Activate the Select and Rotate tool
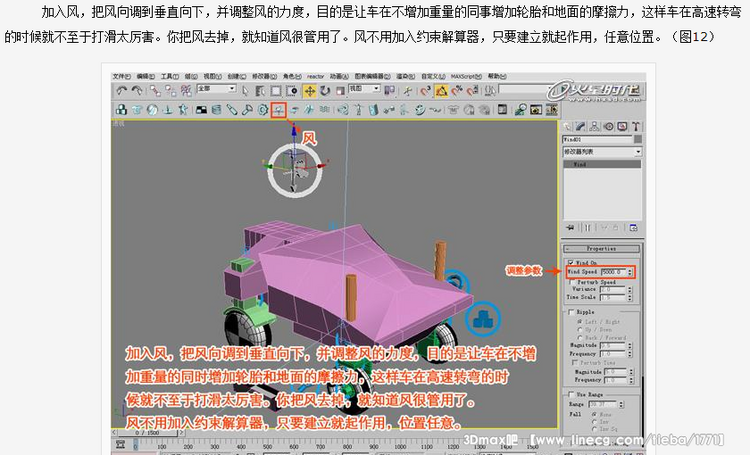 tap(325, 90)
